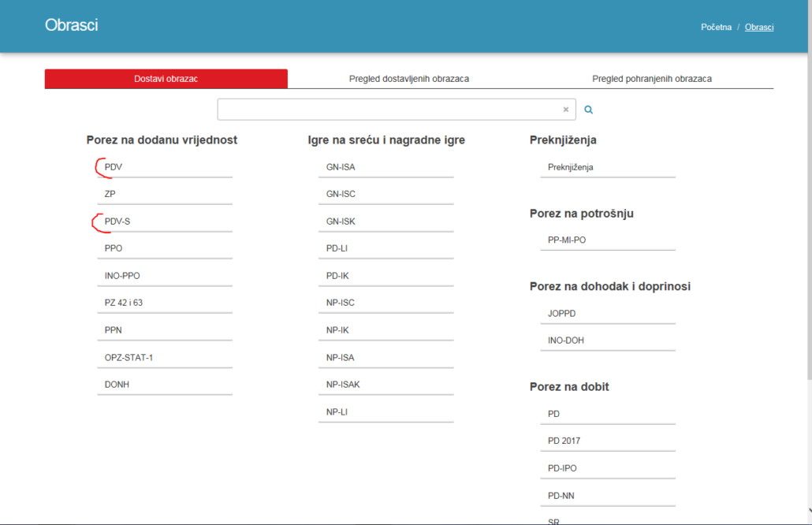Open the GN-ISA form
This screenshot has width=812, height=525.
[x=341, y=166]
